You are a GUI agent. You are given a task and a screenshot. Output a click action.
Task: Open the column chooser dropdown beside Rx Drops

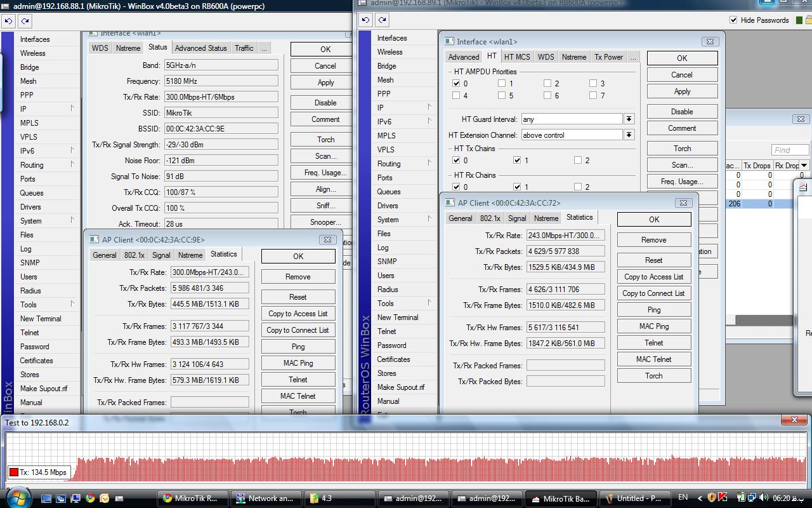tap(804, 166)
